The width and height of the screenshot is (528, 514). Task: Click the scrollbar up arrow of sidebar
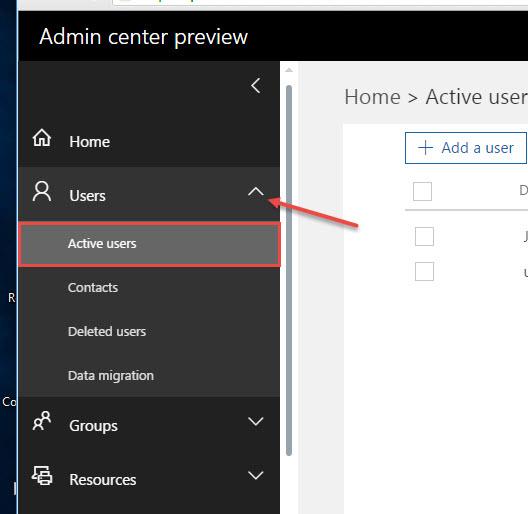click(289, 70)
